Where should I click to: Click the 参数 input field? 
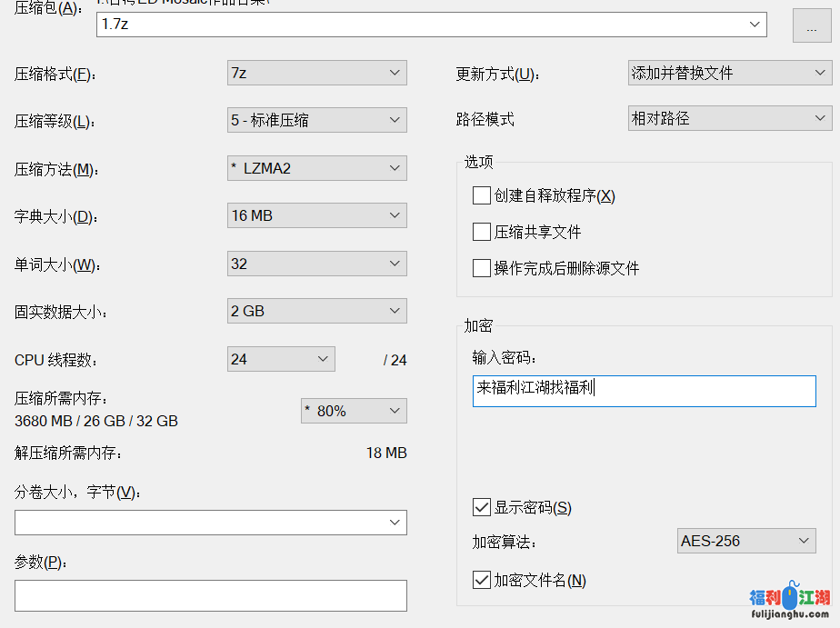211,595
